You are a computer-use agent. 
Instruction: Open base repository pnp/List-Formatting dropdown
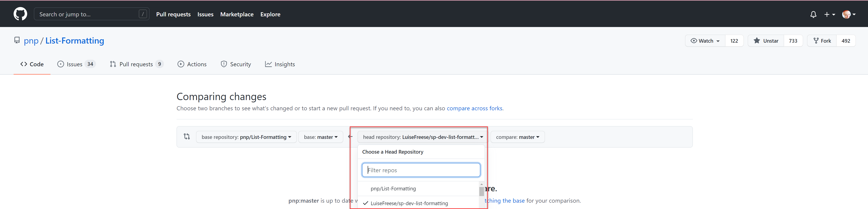tap(246, 137)
